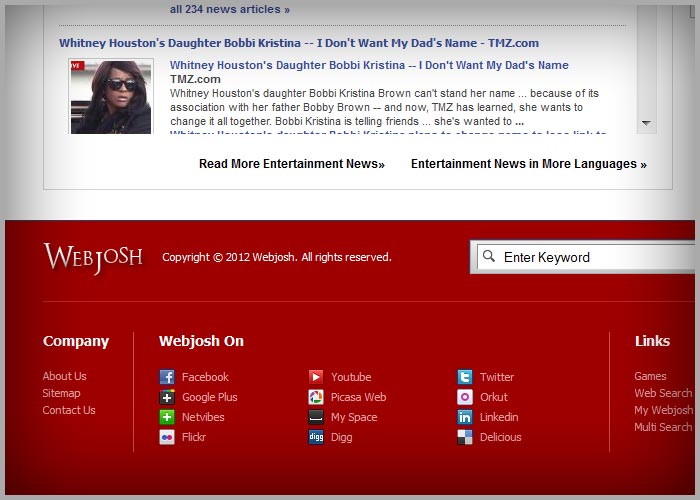Click the Bobbi Kristina news thumbnail
700x500 pixels.
click(x=111, y=96)
